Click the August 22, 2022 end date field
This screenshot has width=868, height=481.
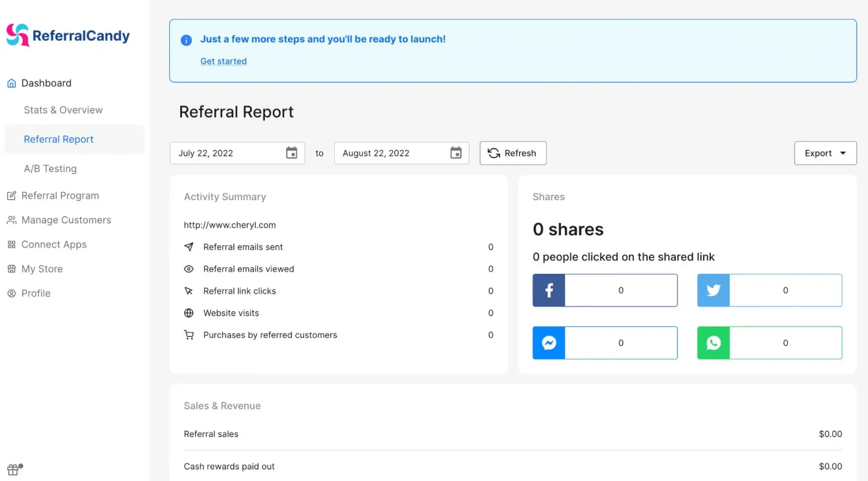(x=401, y=153)
